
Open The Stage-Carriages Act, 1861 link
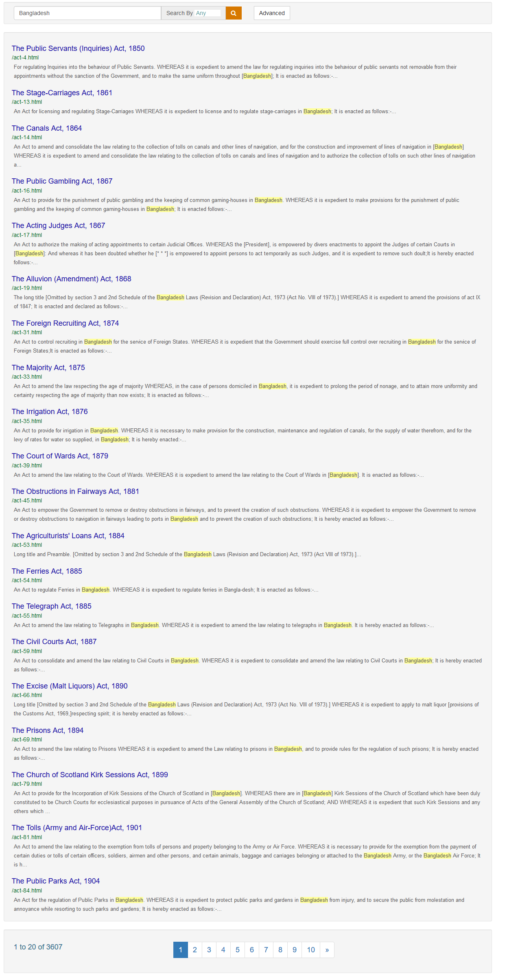tap(62, 93)
